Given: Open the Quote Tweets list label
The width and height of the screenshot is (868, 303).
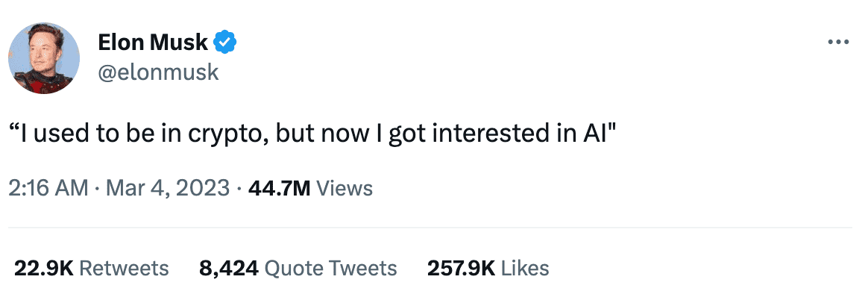Looking at the screenshot, I should (x=331, y=268).
